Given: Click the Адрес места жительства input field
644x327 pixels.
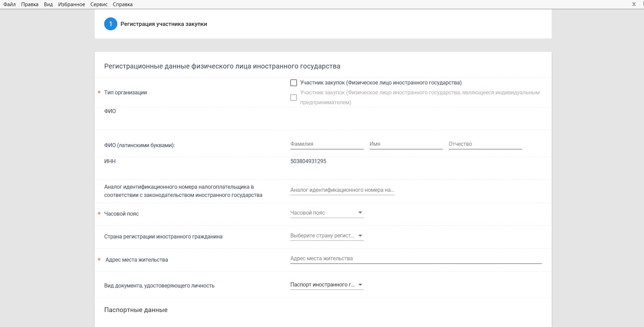Looking at the screenshot, I should (416, 259).
